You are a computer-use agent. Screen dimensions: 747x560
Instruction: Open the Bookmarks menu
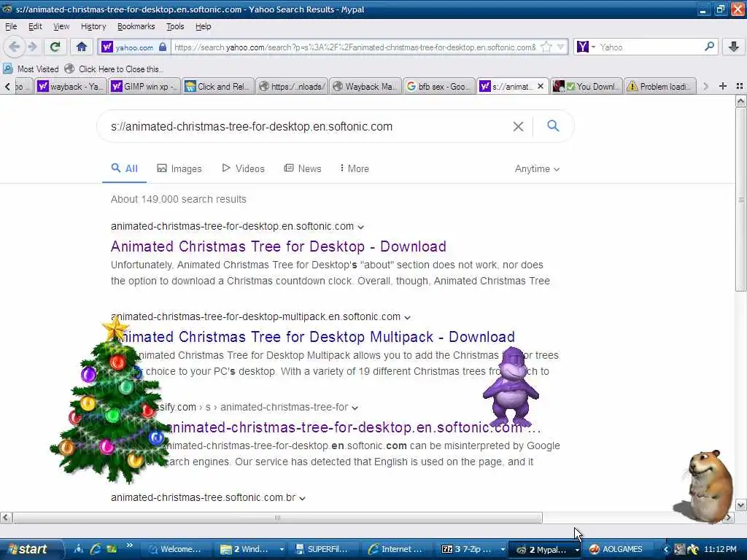(x=136, y=27)
